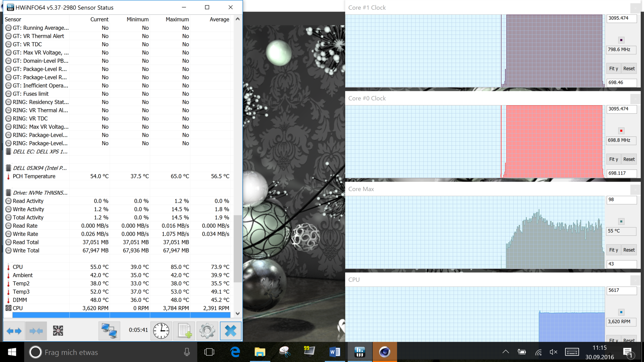This screenshot has height=362, width=644.
Task: Open the Action Center notification icon
Action: pos(628,353)
